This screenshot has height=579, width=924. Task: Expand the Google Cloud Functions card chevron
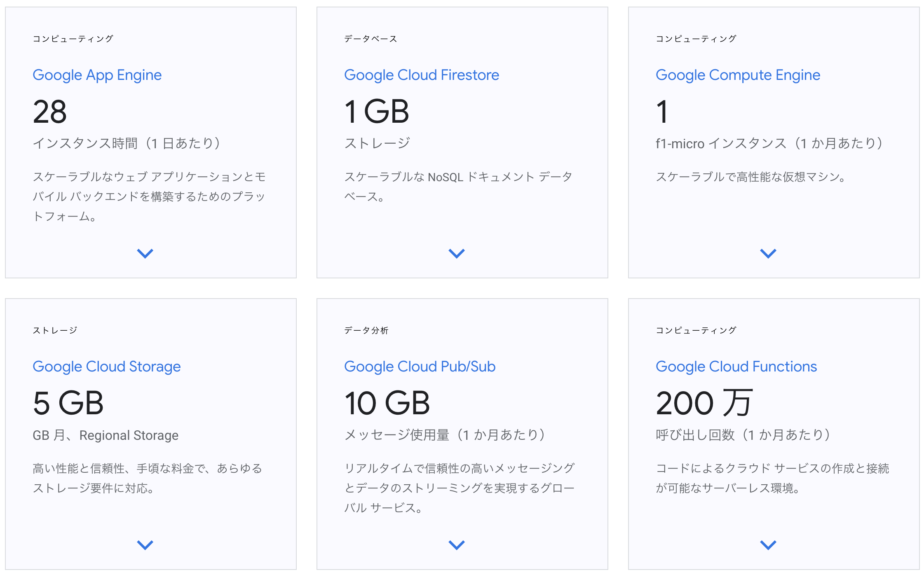click(768, 545)
